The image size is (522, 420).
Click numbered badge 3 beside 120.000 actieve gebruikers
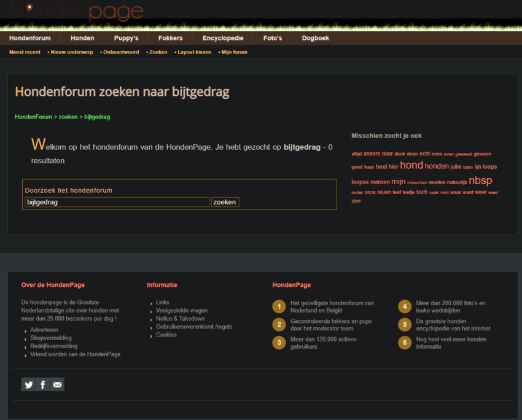279,343
